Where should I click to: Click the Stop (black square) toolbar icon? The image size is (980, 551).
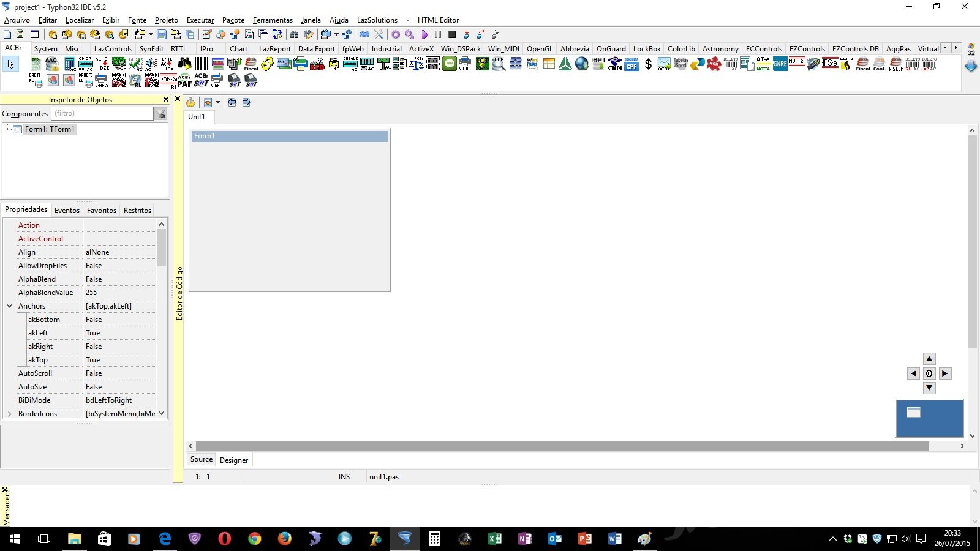click(x=452, y=34)
